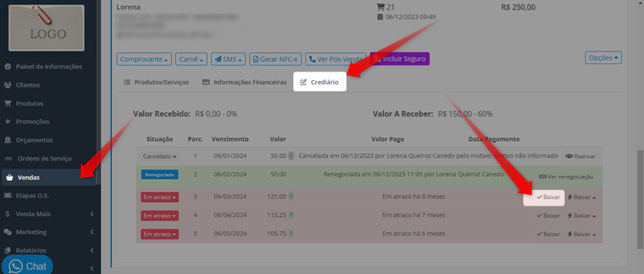644x274 pixels.
Task: Click info icon beside value 121,00
Action: [x=291, y=197]
